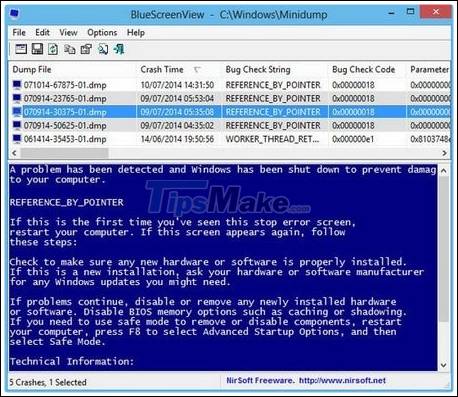Click the Copy Selected Items toolbar icon
The width and height of the screenshot is (458, 397).
[70, 49]
